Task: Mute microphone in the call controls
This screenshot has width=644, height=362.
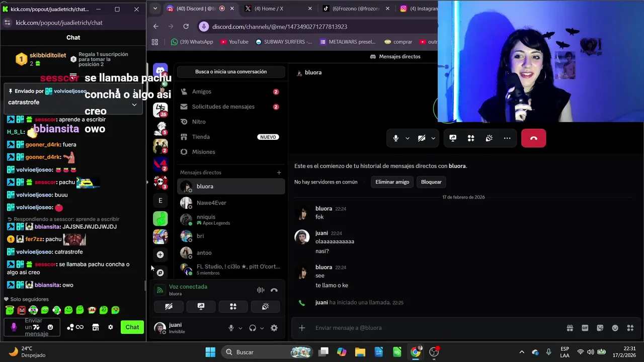Action: click(396, 138)
